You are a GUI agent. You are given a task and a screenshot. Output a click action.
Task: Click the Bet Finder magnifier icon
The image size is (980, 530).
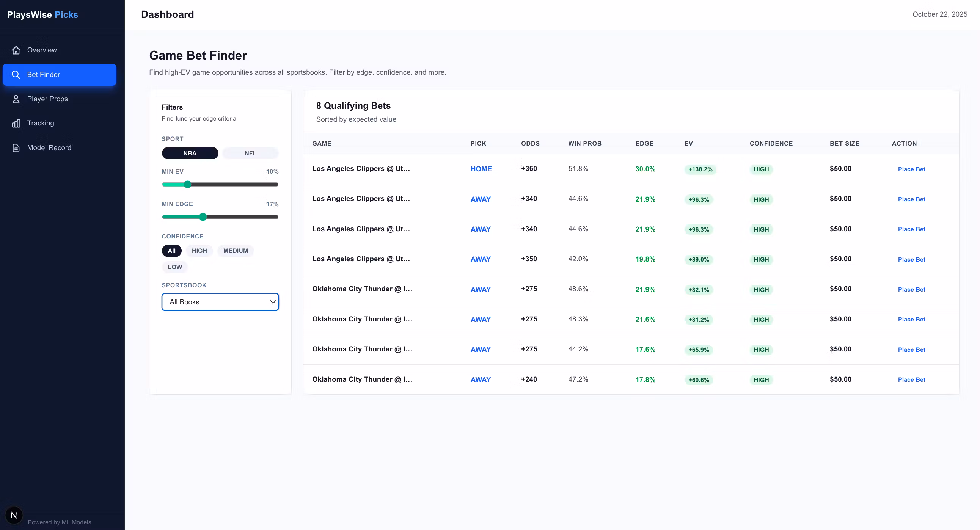[x=16, y=75]
